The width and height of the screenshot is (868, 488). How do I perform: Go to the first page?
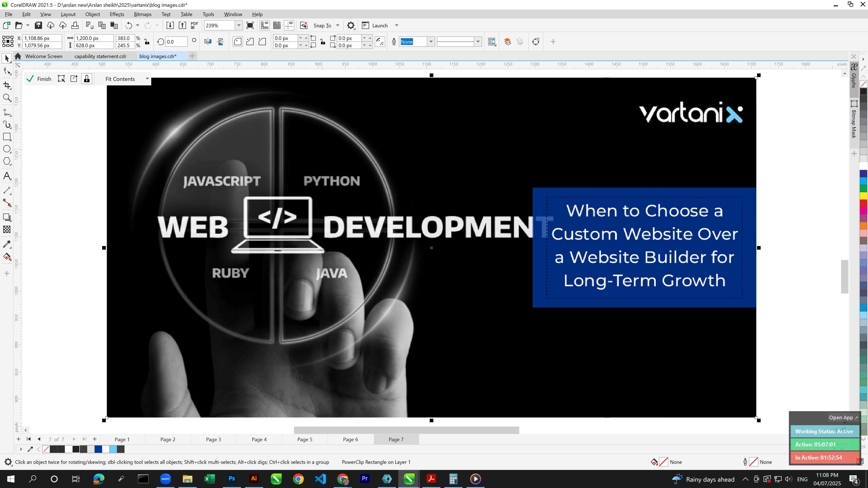29,439
